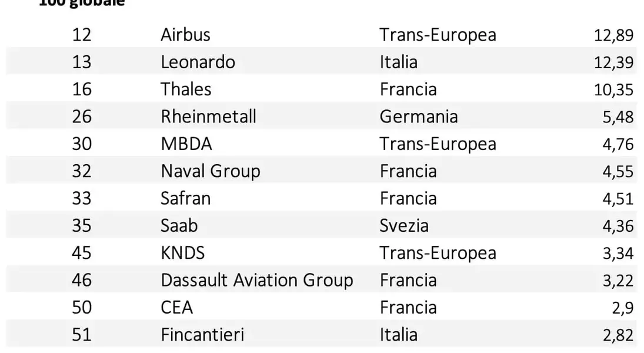Select Thales value 10,35
This screenshot has width=644, height=353.
click(613, 90)
